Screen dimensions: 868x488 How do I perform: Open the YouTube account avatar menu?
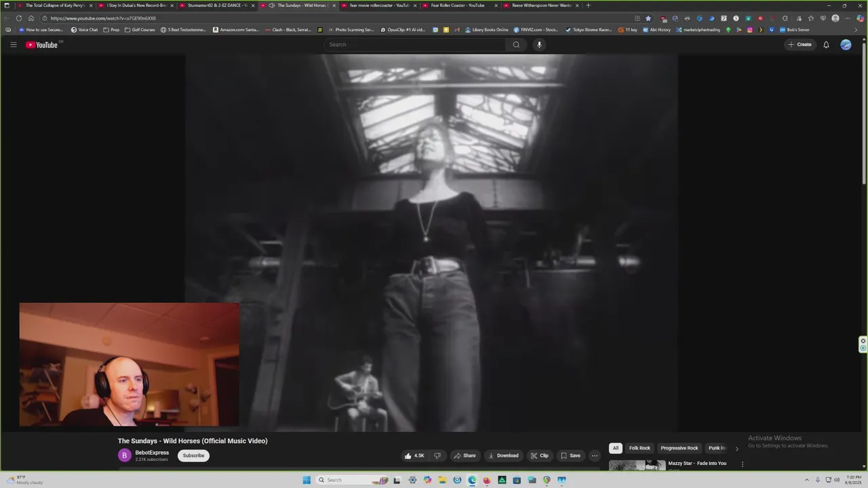(846, 45)
